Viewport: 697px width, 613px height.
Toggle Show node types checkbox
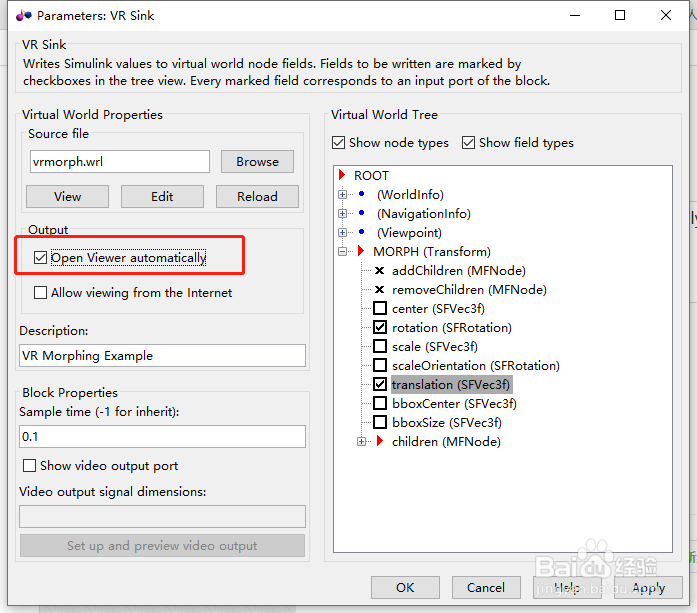point(338,143)
